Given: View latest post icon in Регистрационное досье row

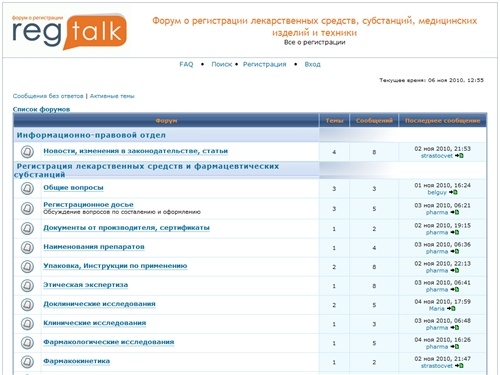Looking at the screenshot, I should pyautogui.click(x=455, y=212).
